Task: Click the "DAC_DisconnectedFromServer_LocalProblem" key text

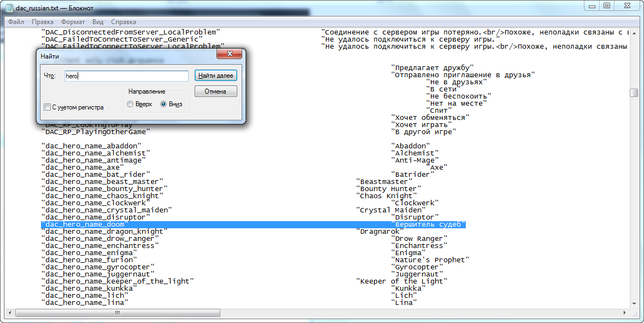Action: (x=131, y=32)
